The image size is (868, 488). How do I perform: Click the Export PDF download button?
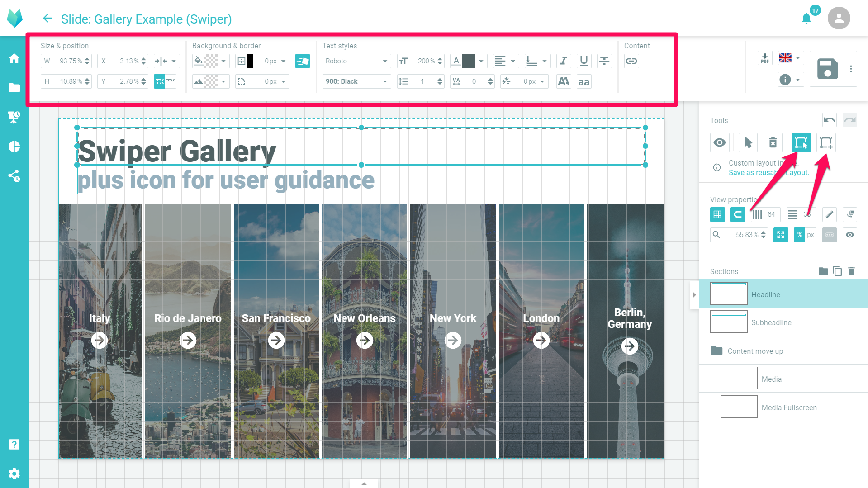(x=764, y=58)
